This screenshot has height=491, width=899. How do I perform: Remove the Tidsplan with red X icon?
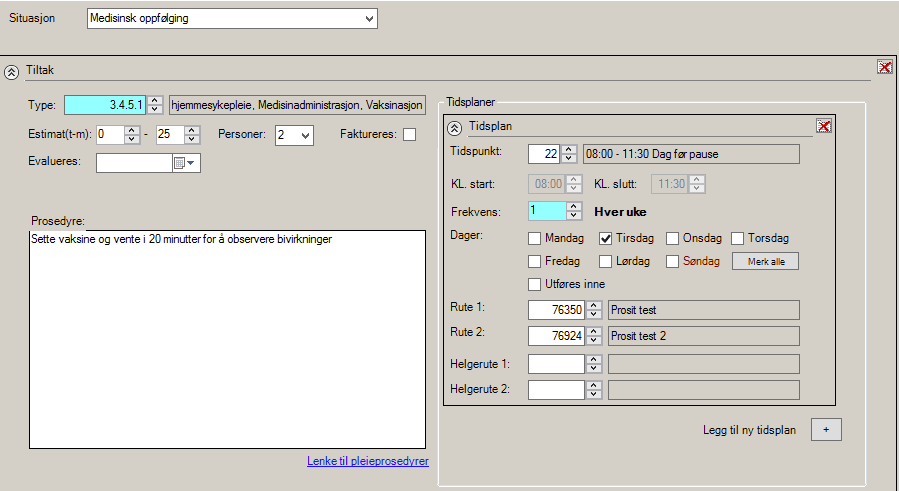pyautogui.click(x=823, y=126)
